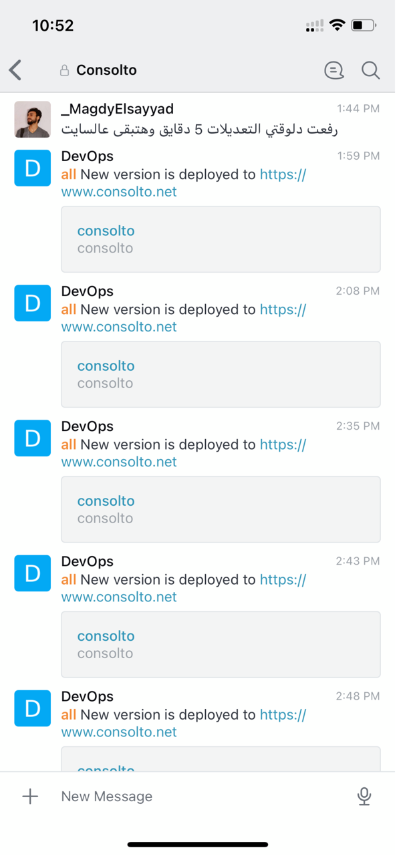Tap DevOps avatar on 1:59 PM message
This screenshot has width=401, height=868.
[x=32, y=168]
